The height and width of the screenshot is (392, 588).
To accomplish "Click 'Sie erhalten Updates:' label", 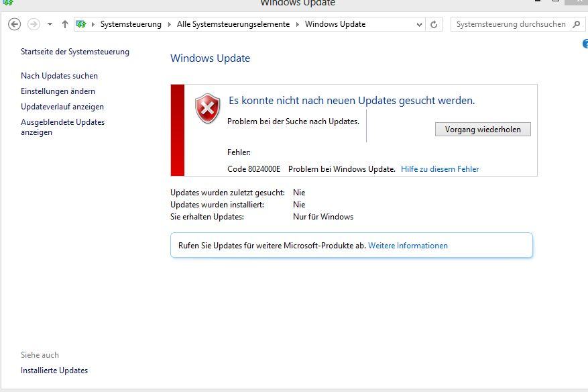I will coord(207,217).
